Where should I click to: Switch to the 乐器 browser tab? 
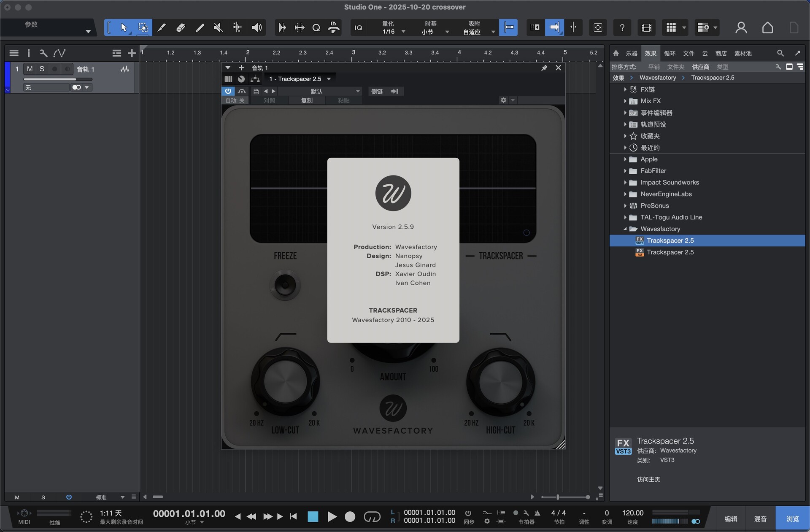click(631, 54)
